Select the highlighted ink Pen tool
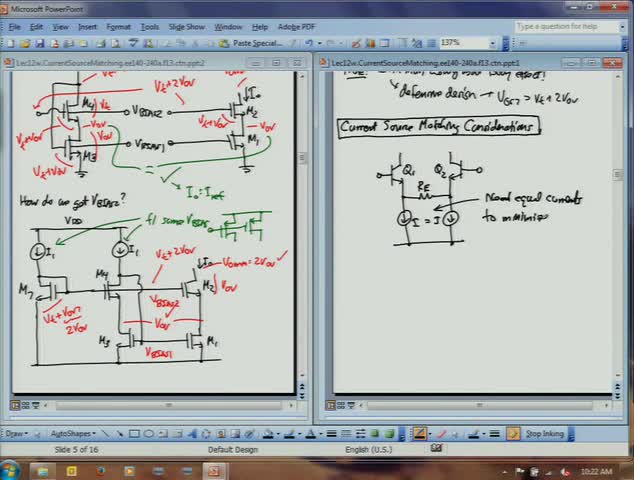Image resolution: width=634 pixels, height=480 pixels. point(419,434)
